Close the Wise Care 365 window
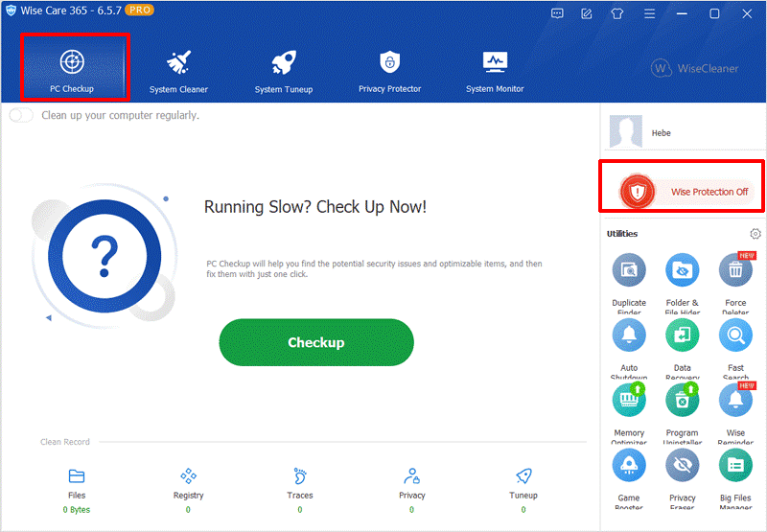The width and height of the screenshot is (767, 532). coord(747,13)
